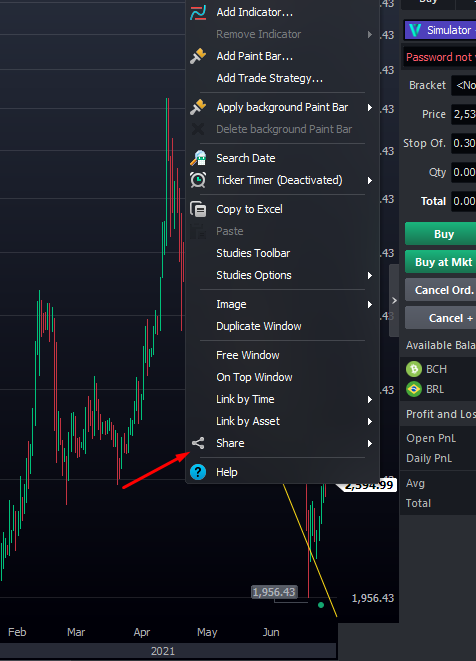This screenshot has height=661, width=476.
Task: Click the Qty input field
Action: point(463,172)
